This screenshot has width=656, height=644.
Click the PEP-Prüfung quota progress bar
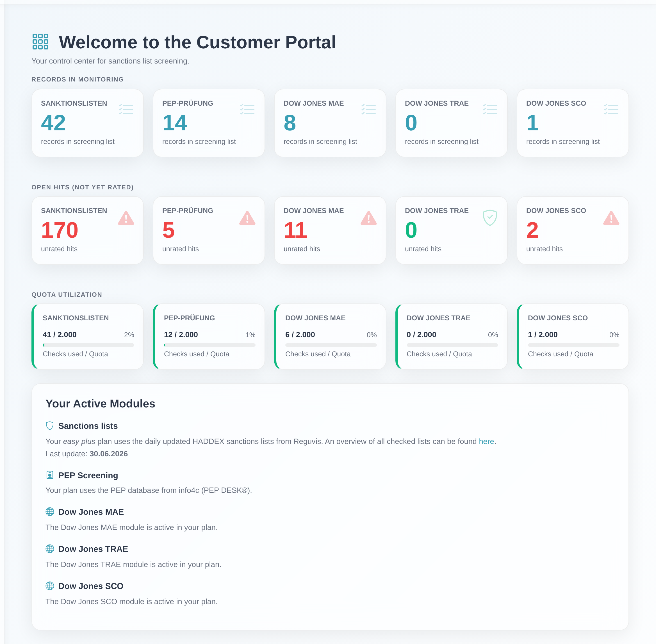pos(209,345)
